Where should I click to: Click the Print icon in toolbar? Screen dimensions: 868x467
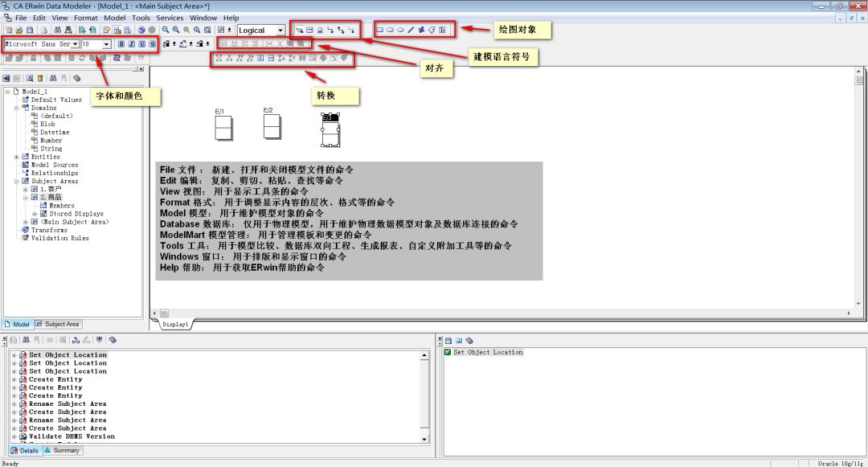(43, 30)
